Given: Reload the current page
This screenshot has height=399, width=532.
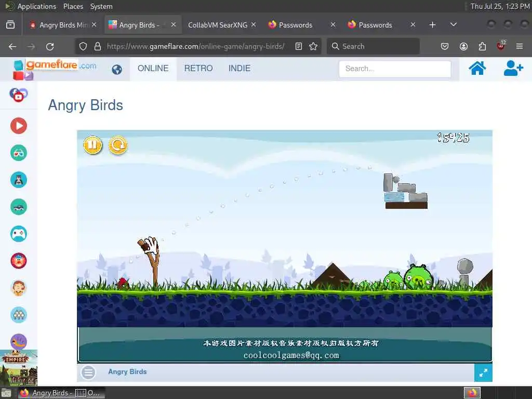Looking at the screenshot, I should point(50,46).
